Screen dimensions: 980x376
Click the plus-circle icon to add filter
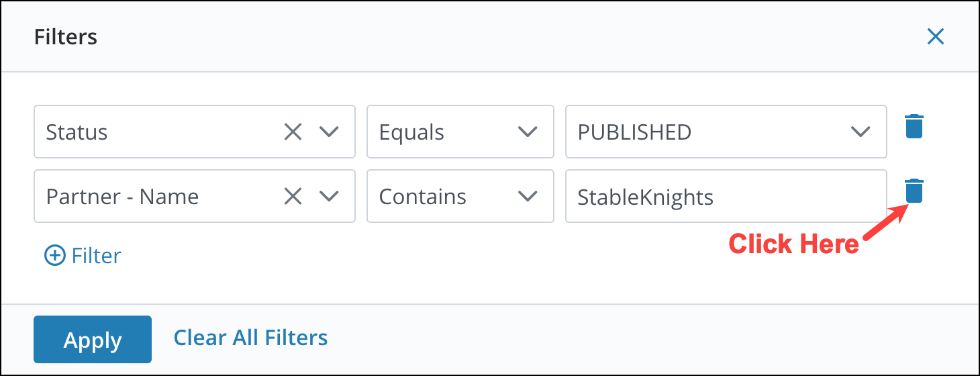click(x=54, y=255)
